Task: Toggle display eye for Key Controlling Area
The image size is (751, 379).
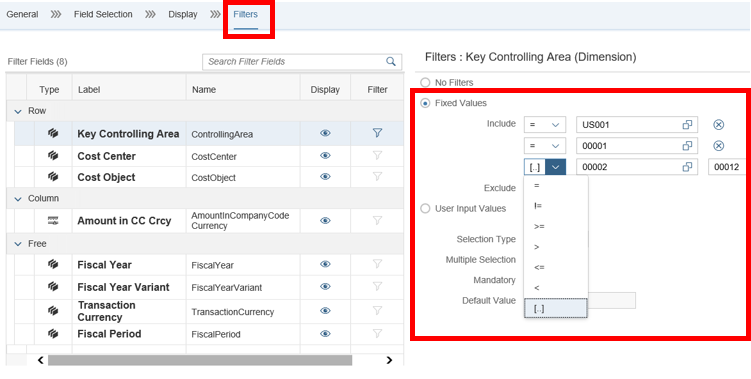Action: [x=325, y=133]
